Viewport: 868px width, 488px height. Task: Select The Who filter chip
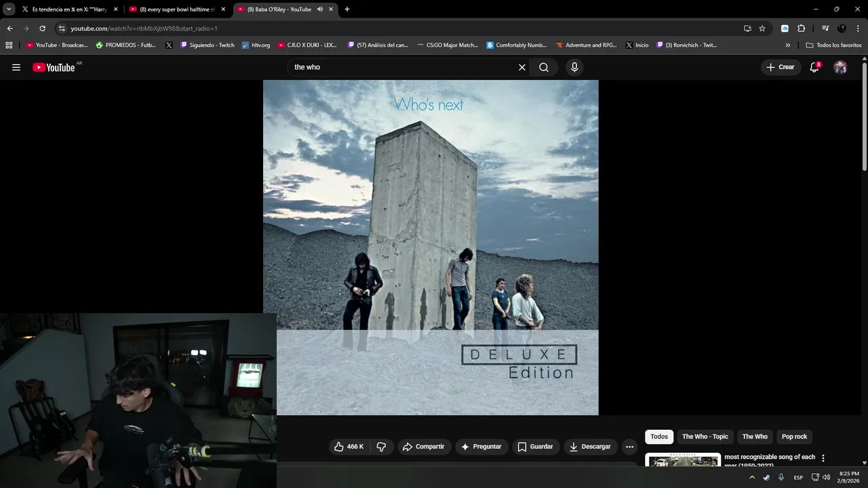click(x=755, y=436)
